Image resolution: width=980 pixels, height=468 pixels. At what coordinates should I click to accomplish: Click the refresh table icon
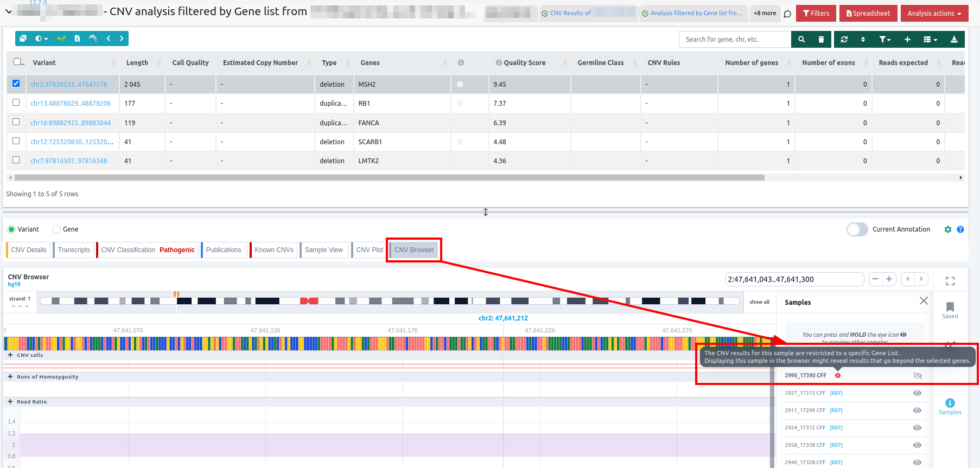(844, 39)
